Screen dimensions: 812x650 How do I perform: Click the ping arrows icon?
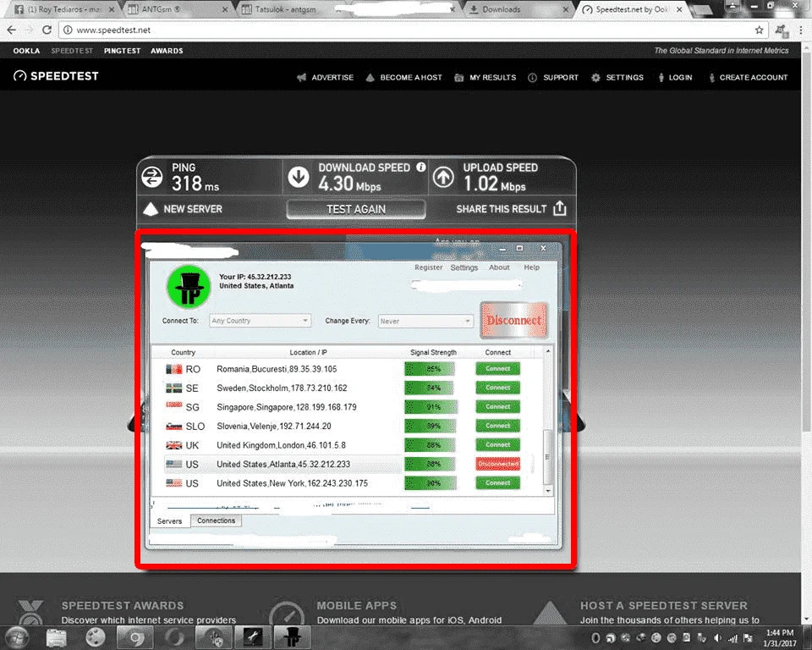pyautogui.click(x=152, y=177)
